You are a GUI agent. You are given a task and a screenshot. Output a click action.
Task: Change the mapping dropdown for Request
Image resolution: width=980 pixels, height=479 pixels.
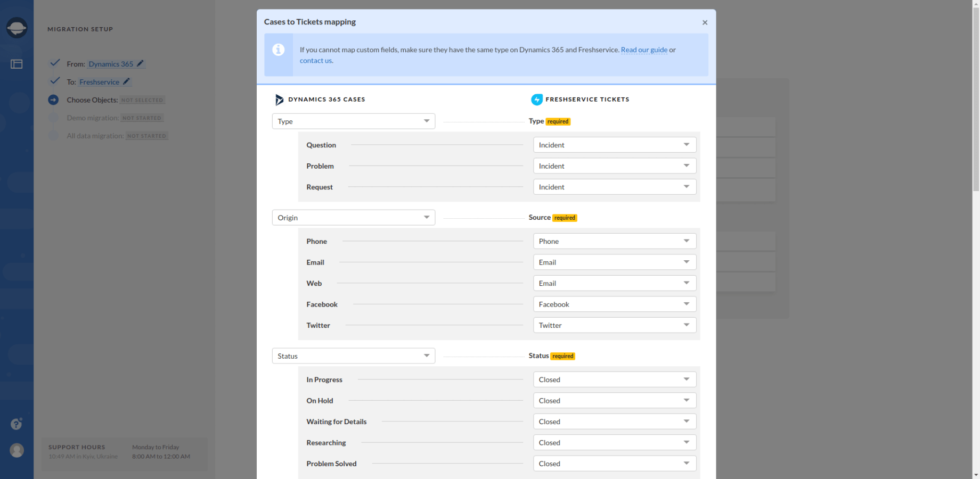point(615,187)
